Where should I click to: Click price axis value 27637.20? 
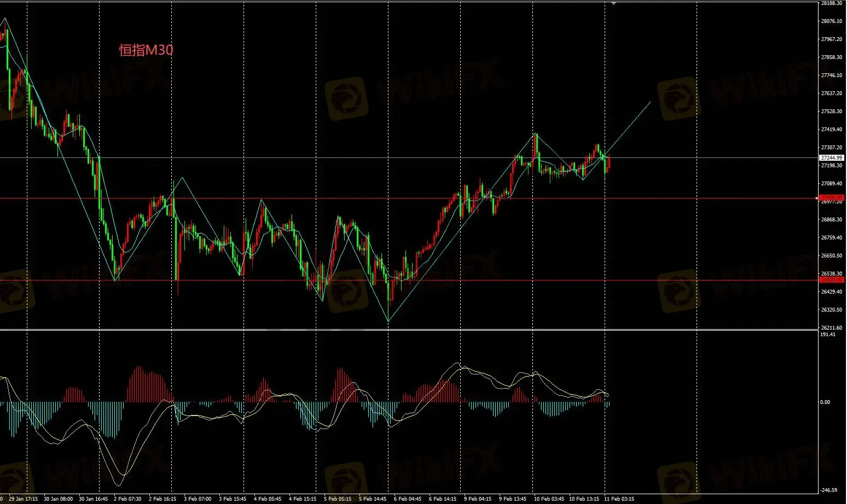[x=832, y=93]
